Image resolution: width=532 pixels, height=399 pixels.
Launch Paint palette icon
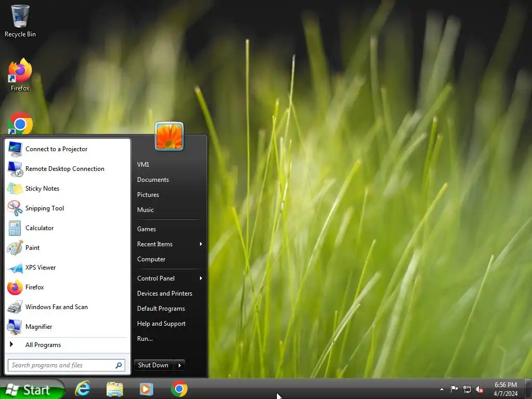pyautogui.click(x=15, y=248)
